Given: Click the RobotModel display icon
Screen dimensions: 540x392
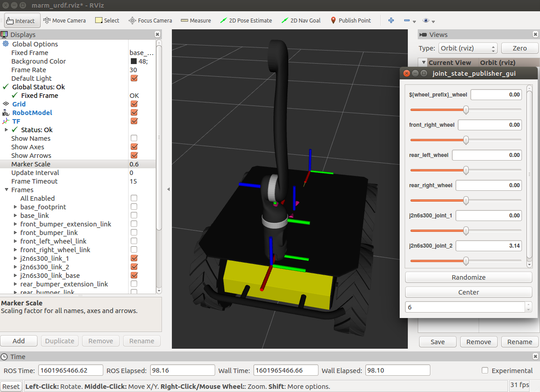Looking at the screenshot, I should point(6,113).
